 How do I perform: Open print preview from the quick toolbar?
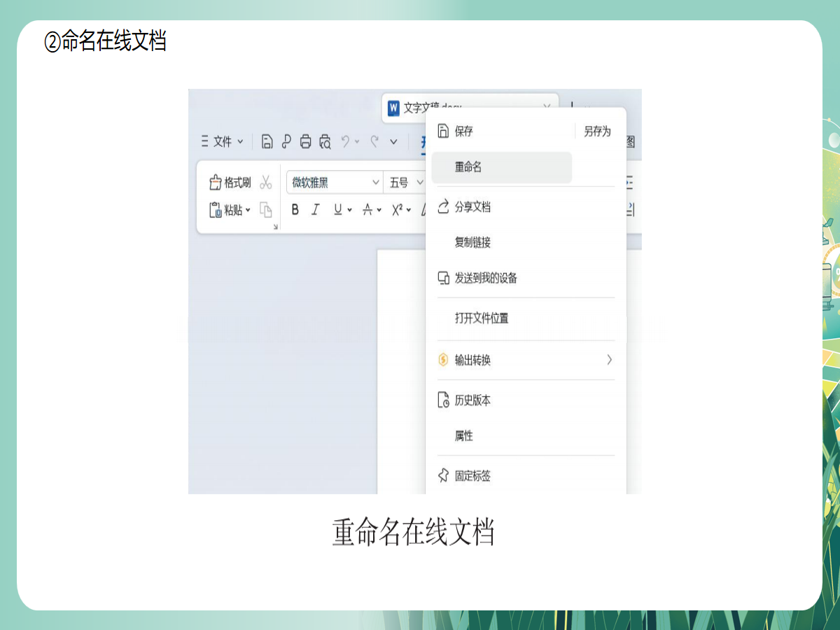click(x=325, y=141)
